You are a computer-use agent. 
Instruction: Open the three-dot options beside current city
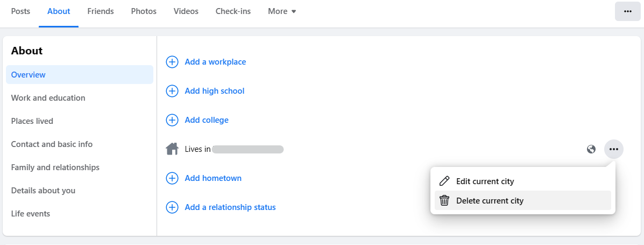point(614,149)
